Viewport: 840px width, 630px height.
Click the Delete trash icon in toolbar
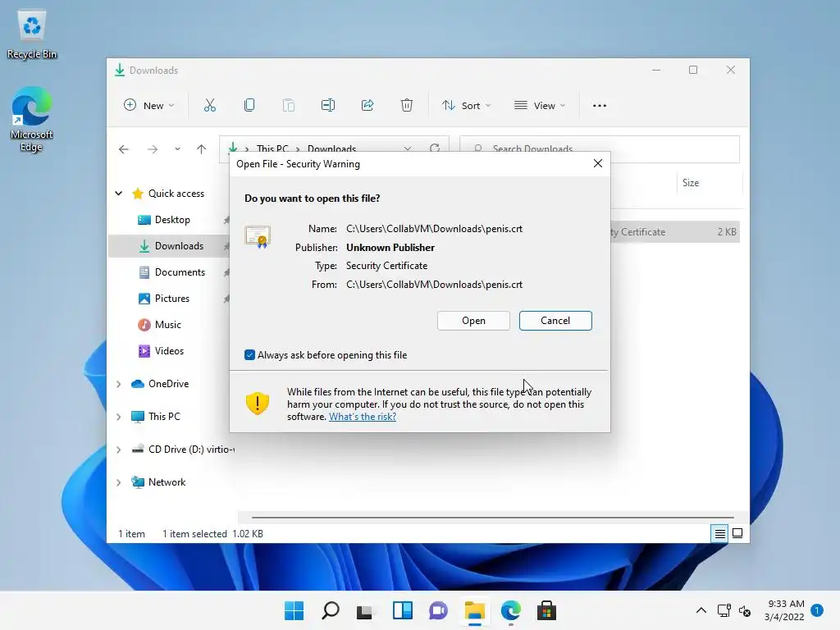coord(407,106)
